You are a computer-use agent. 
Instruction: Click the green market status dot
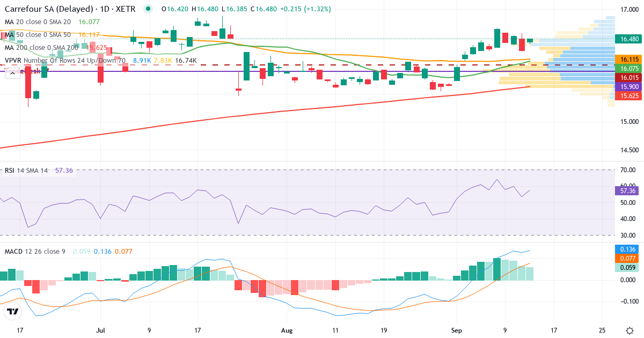coord(149,9)
